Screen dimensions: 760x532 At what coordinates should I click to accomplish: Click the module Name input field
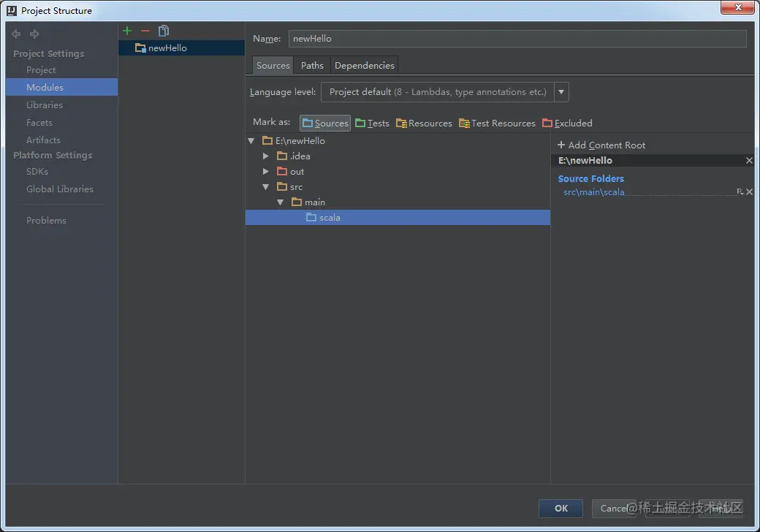point(517,39)
